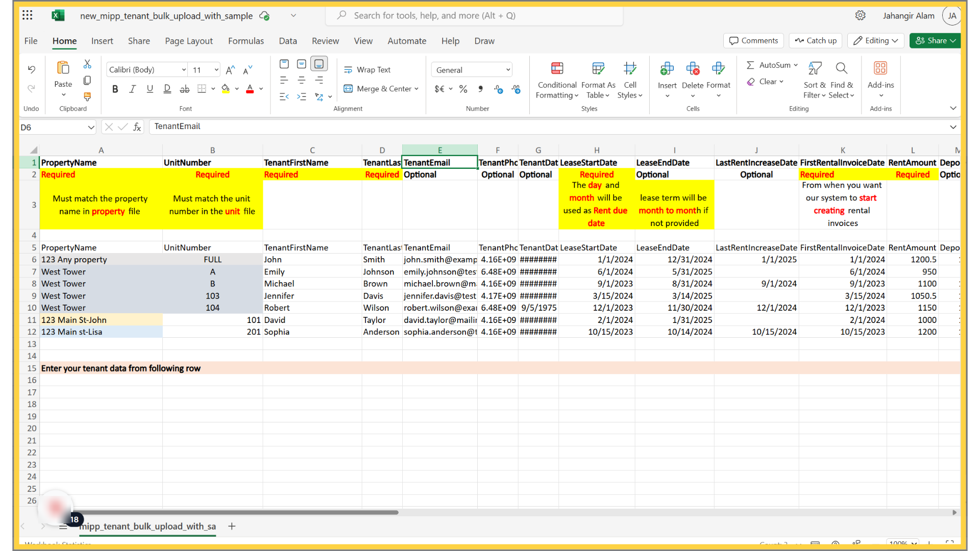Apply comma style number format
Viewport: 980px width, 551px height.
point(481,89)
